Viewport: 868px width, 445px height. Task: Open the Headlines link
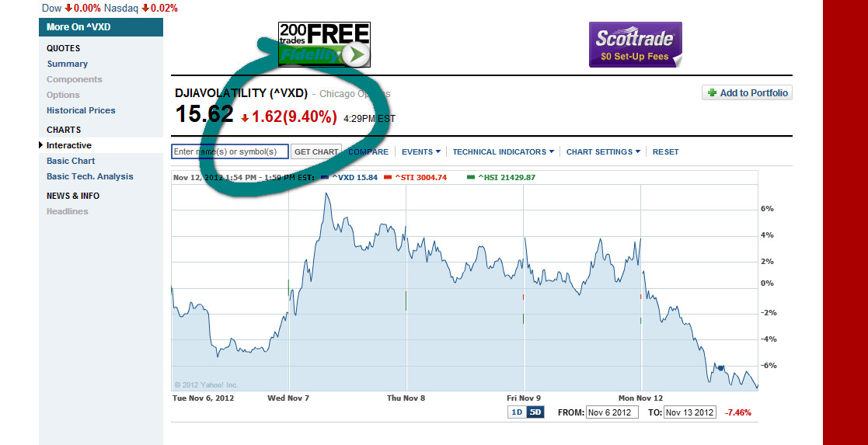coord(67,211)
